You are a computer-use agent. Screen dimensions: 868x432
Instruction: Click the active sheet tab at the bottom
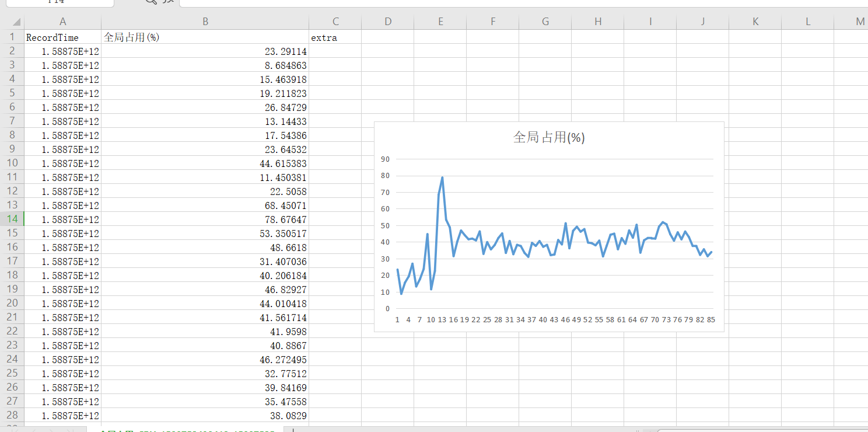click(x=187, y=430)
